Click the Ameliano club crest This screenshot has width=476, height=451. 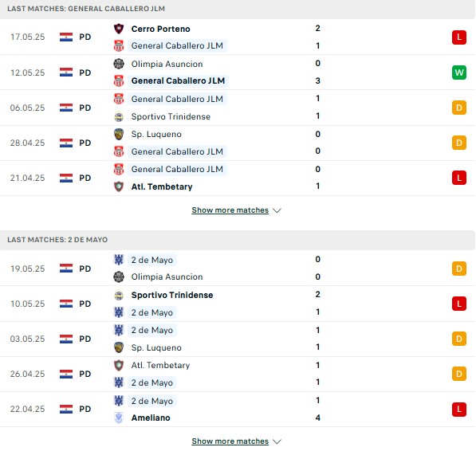[119, 418]
